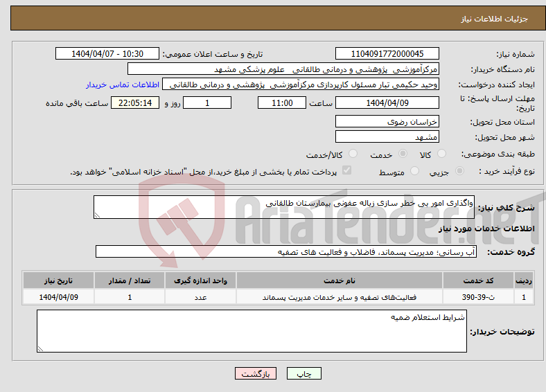Click the کد خدمت column header
The width and height of the screenshot is (546, 392).
479,280
